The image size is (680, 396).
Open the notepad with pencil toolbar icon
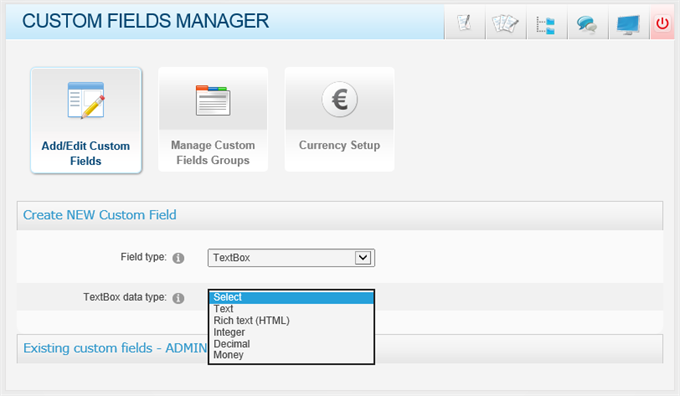pos(464,23)
